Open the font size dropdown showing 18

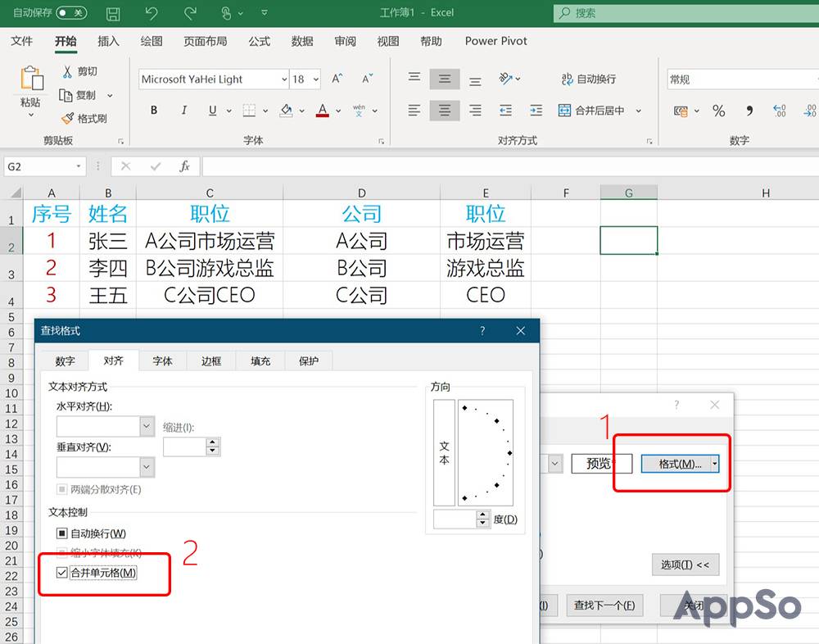[315, 79]
